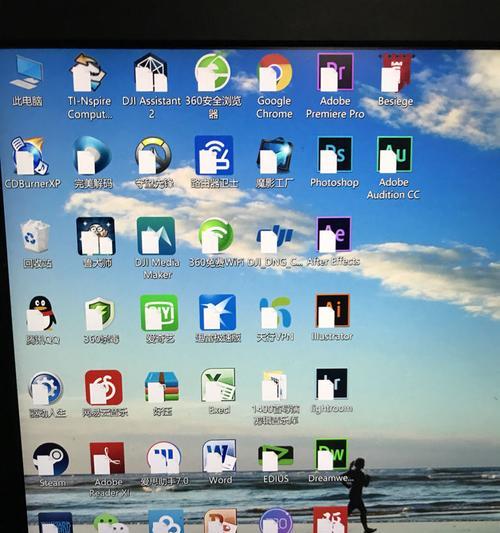The width and height of the screenshot is (500, 533).
Task: Open the 路由器卫士 icon
Action: [214, 155]
